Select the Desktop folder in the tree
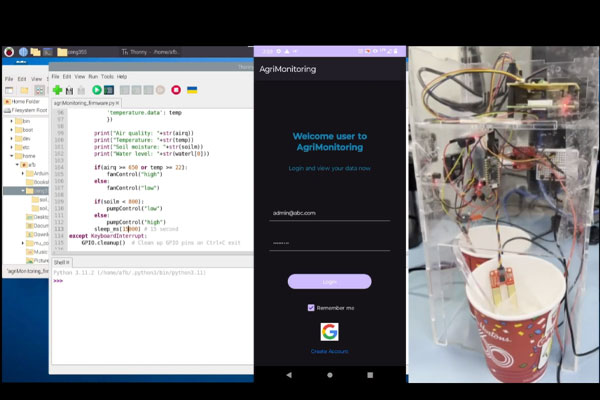The image size is (600, 400). pyautogui.click(x=38, y=217)
